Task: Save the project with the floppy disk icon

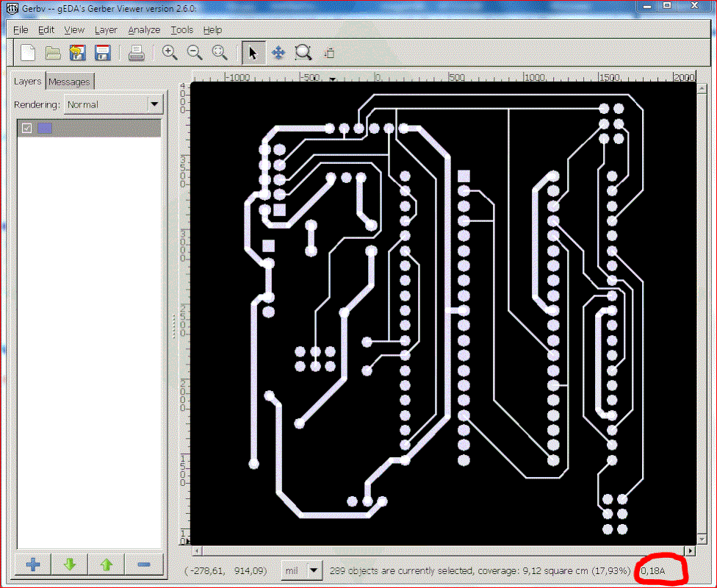Action: click(x=102, y=53)
